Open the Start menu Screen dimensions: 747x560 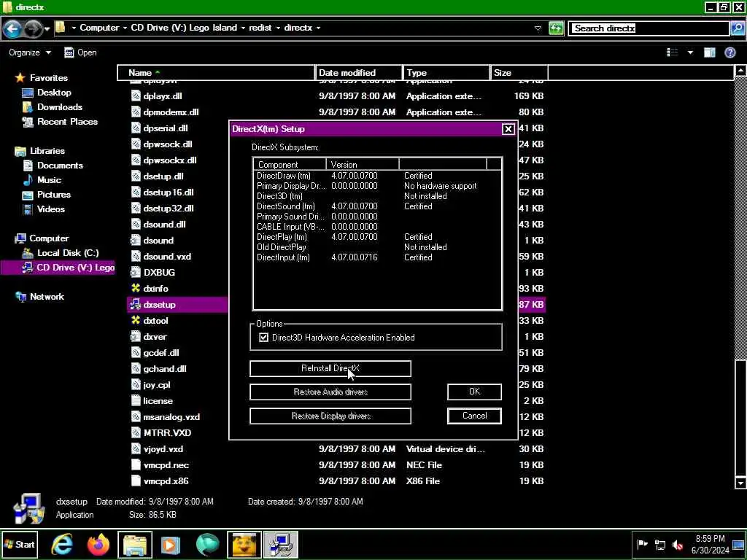coord(19,544)
